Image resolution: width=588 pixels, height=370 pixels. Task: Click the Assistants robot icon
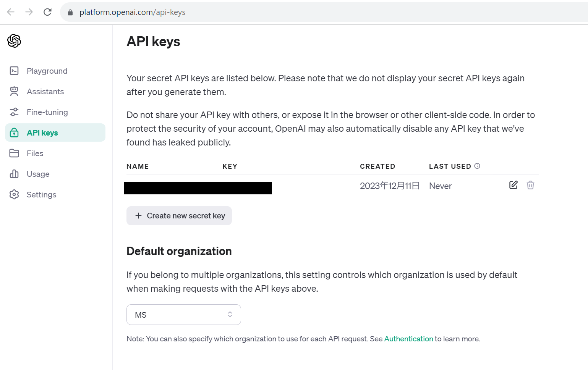tap(14, 91)
